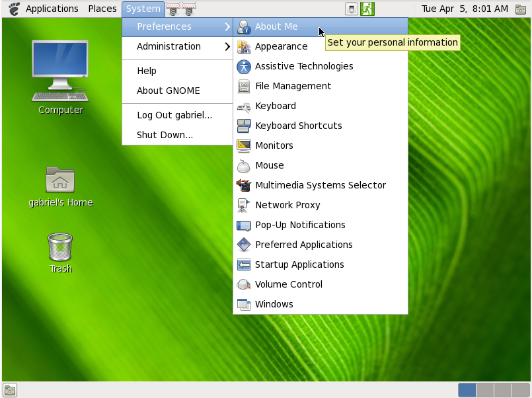The height and width of the screenshot is (398, 532).
Task: Switch to the fourth workspace in the switcher
Action: click(x=521, y=390)
